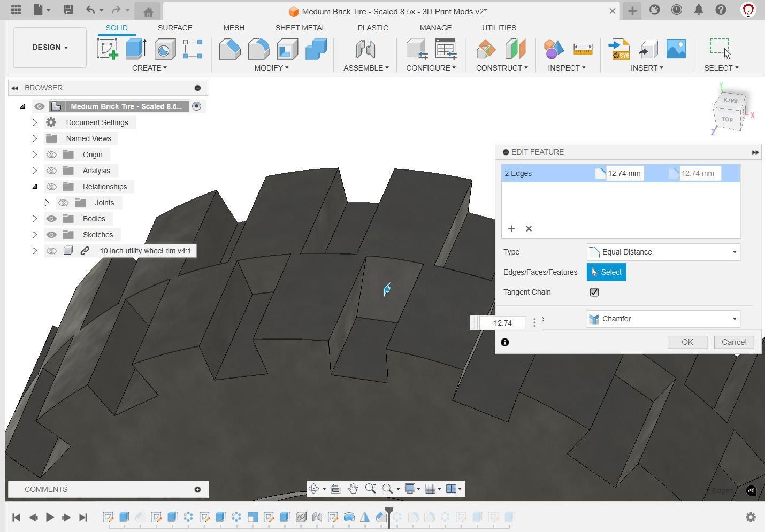This screenshot has height=532, width=765.
Task: Play the design timeline
Action: (50, 517)
